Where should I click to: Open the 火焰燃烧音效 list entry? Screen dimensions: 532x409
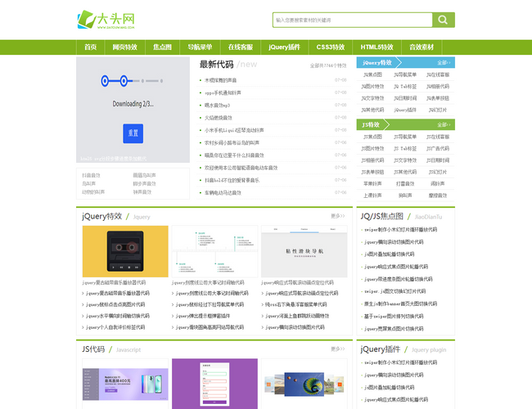[x=219, y=118]
